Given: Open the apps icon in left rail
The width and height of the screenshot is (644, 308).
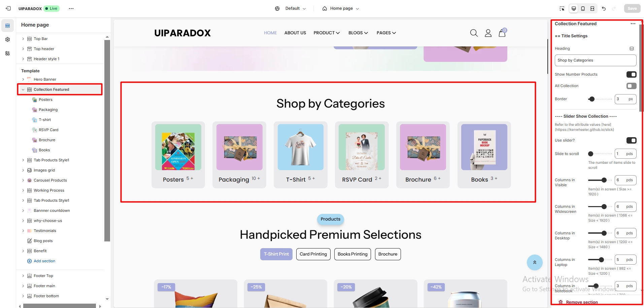Looking at the screenshot, I should coord(7,53).
